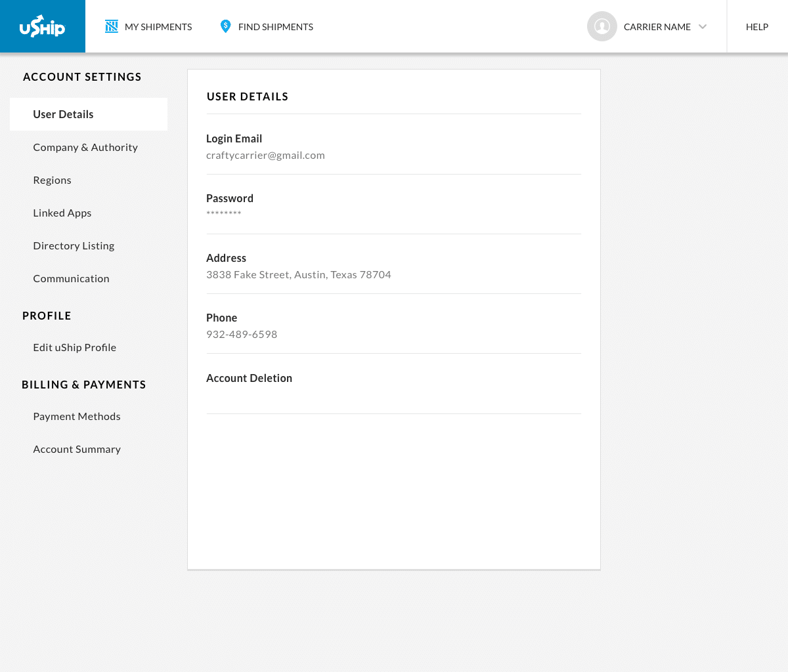Click 3838 Fake Street address value

coord(299,275)
